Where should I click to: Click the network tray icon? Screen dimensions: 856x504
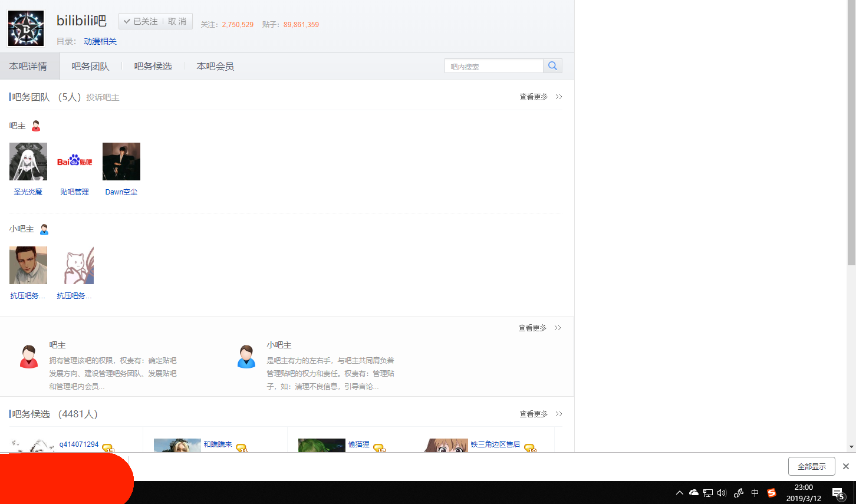708,493
